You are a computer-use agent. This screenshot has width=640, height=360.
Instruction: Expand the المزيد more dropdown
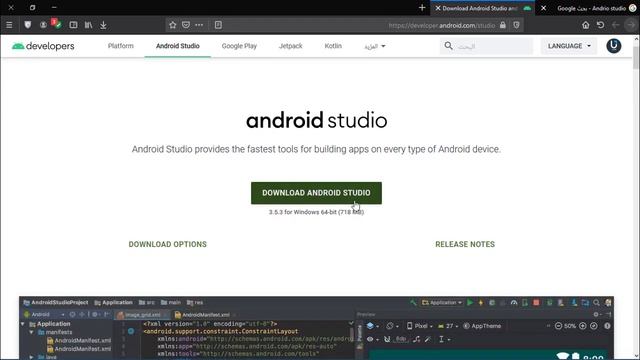[375, 46]
